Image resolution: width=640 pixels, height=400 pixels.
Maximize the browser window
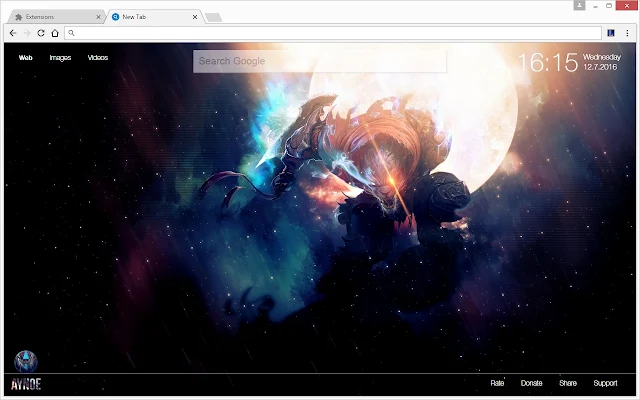click(x=609, y=6)
